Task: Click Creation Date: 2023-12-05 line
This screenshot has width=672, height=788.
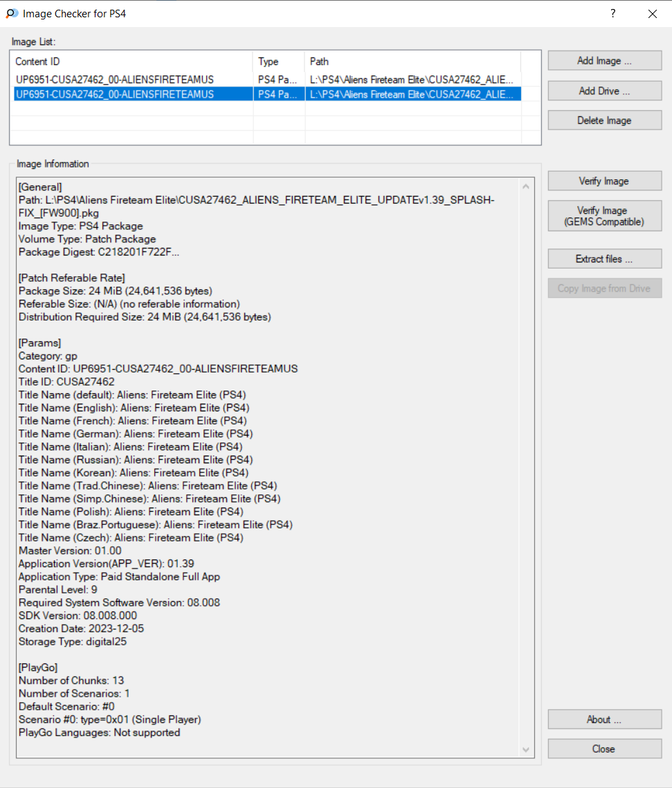Action: pos(82,629)
